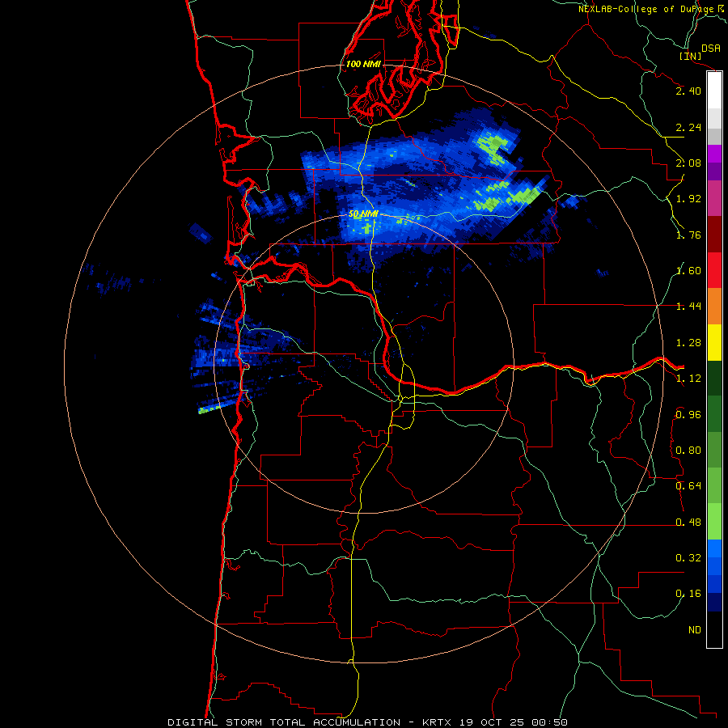728x728 pixels.
Task: Click the pink swatch beside 1.92
Action: [714, 199]
